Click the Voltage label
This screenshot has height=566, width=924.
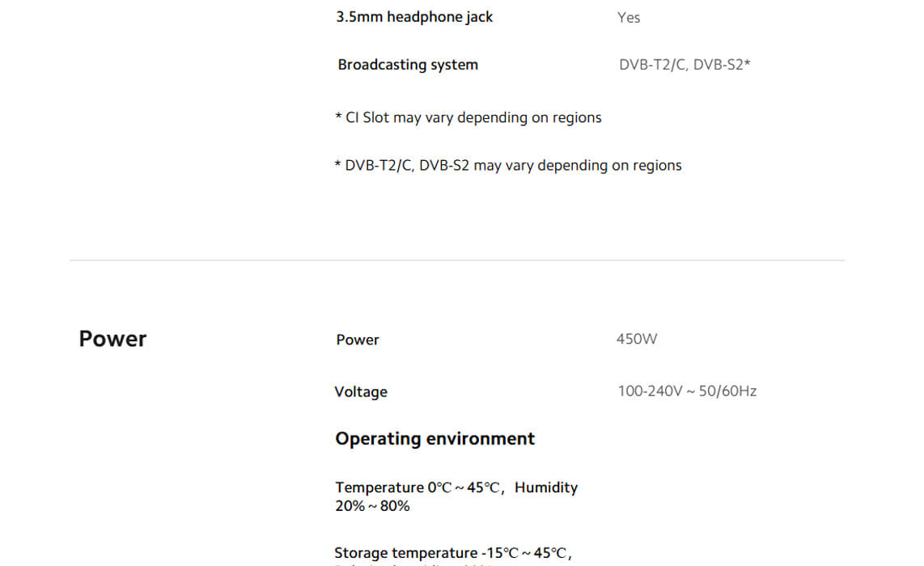pyautogui.click(x=361, y=391)
